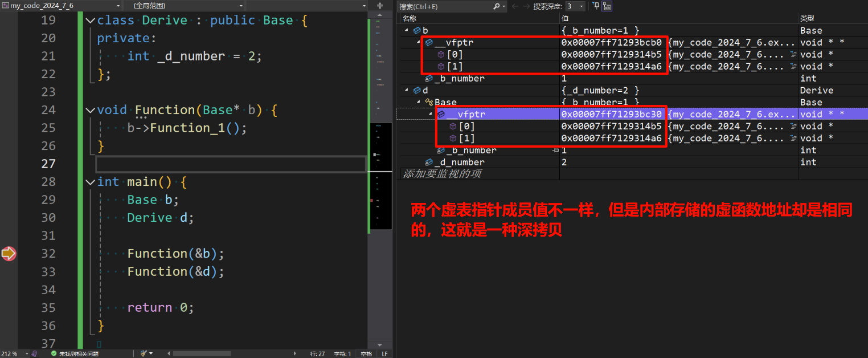Click the yellow execution arrow on line 32

(x=9, y=254)
